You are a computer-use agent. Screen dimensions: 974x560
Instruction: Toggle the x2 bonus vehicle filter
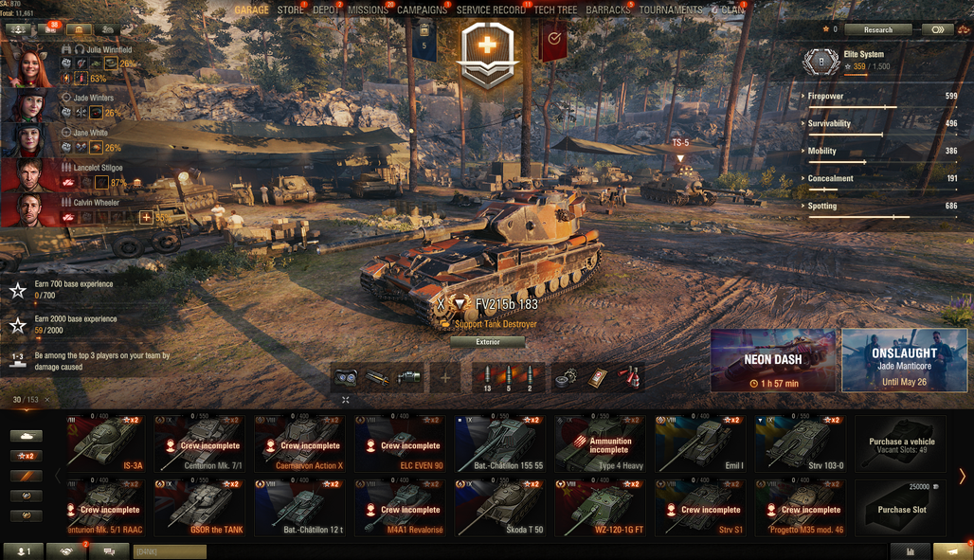27,456
